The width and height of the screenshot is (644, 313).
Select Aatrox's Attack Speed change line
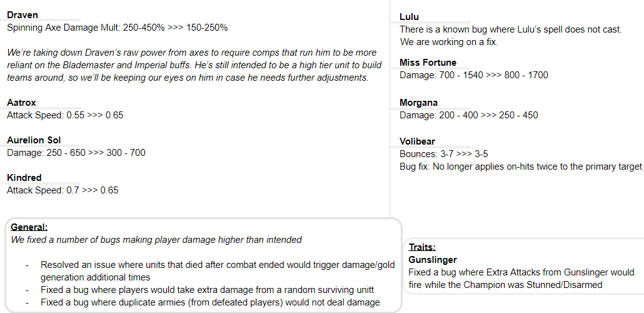pos(64,115)
